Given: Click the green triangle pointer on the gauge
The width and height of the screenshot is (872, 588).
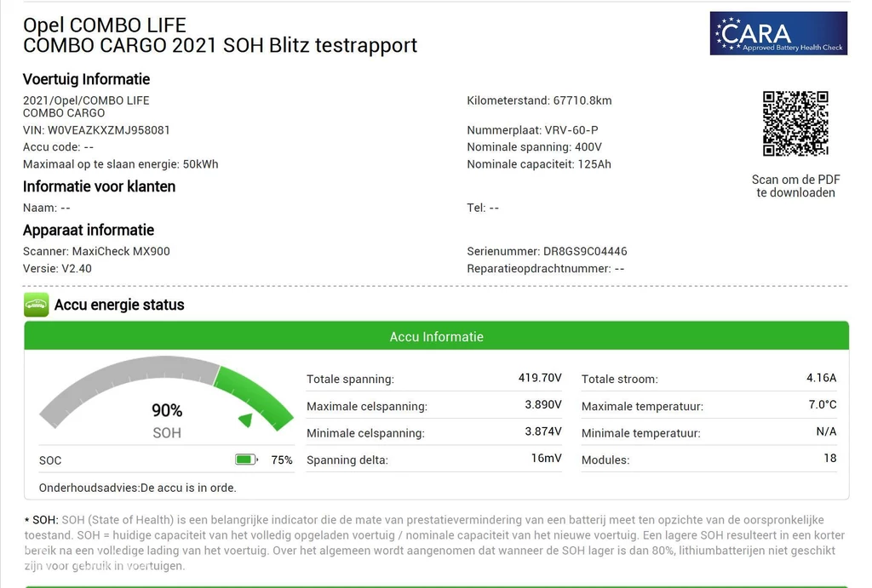Looking at the screenshot, I should tap(245, 420).
